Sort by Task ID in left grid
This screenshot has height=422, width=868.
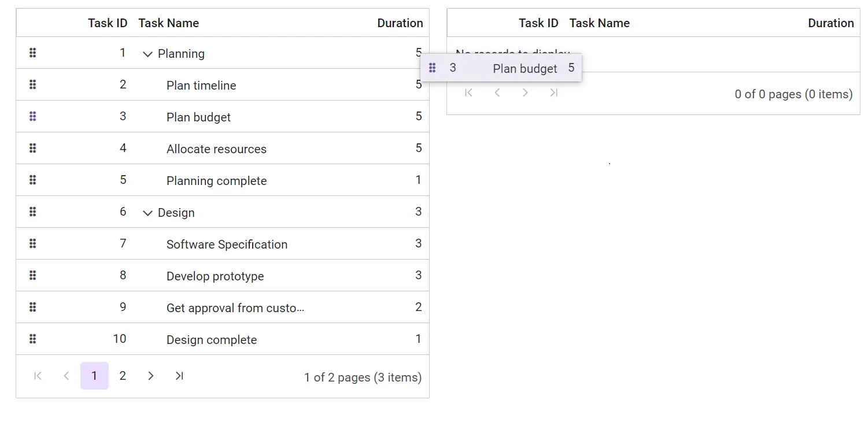[x=108, y=23]
